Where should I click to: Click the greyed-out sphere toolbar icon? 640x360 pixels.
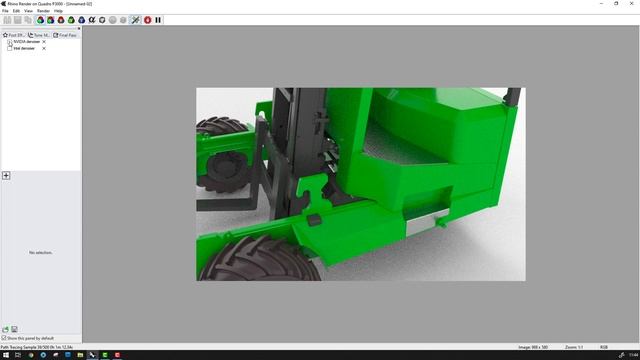pos(113,20)
